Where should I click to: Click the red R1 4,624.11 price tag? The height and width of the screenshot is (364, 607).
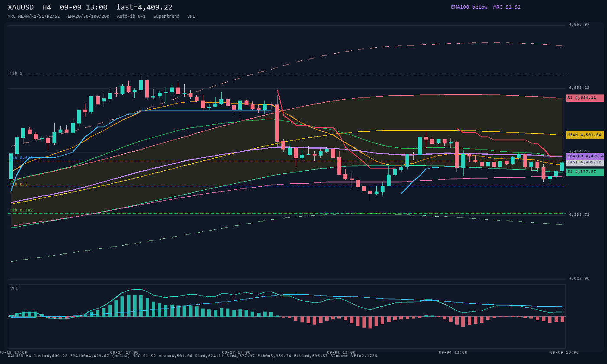pyautogui.click(x=585, y=98)
